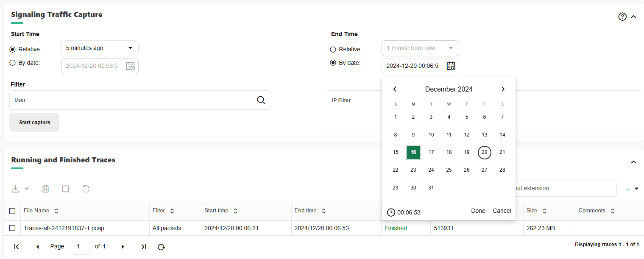This screenshot has height=259, width=644.
Task: Download the selected trace file
Action: click(x=16, y=188)
